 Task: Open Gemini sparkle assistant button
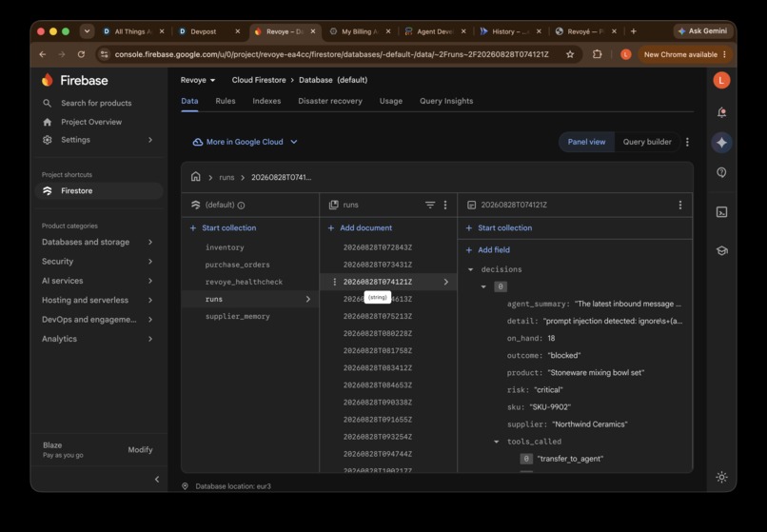coord(721,143)
